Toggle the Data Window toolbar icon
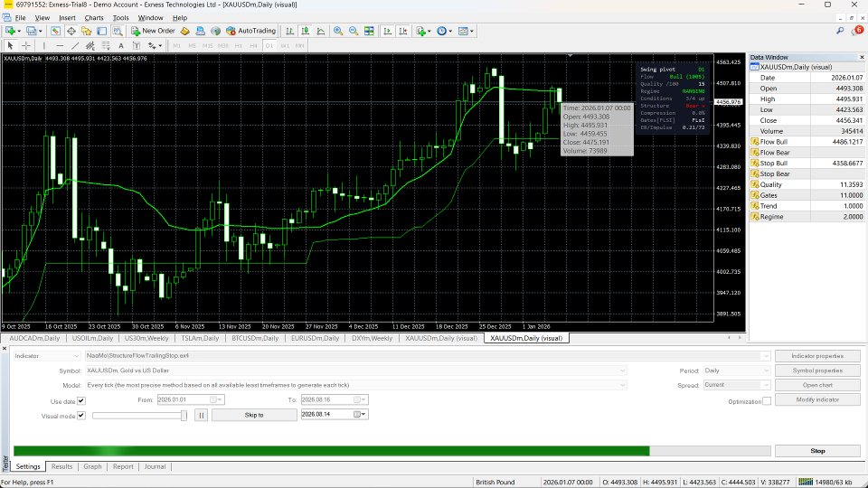This screenshot has height=488, width=868. tap(71, 31)
